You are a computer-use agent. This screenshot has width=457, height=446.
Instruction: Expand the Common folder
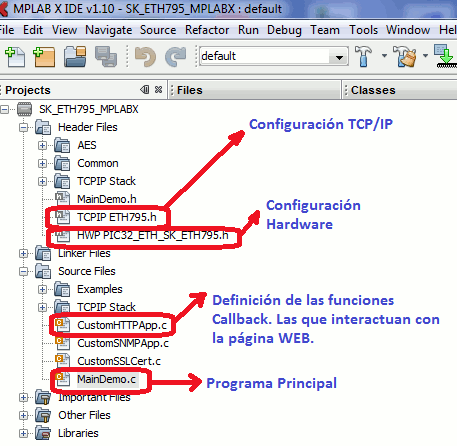point(42,163)
